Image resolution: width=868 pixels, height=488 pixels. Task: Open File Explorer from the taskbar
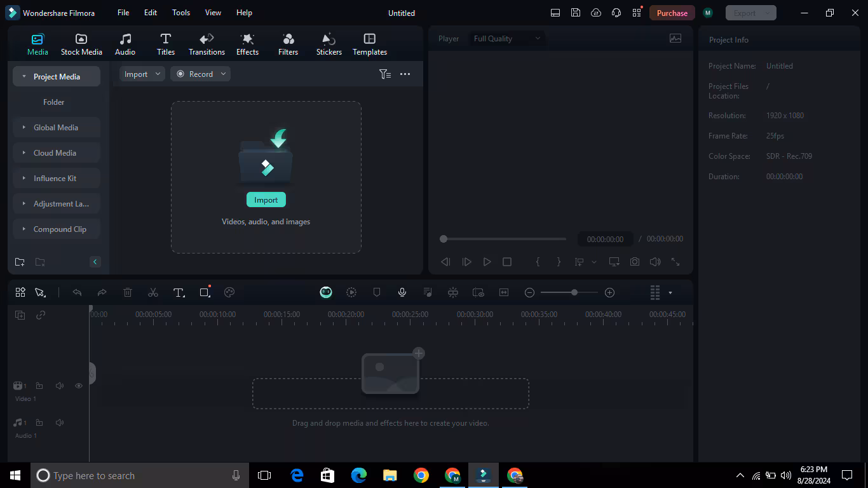tap(390, 475)
